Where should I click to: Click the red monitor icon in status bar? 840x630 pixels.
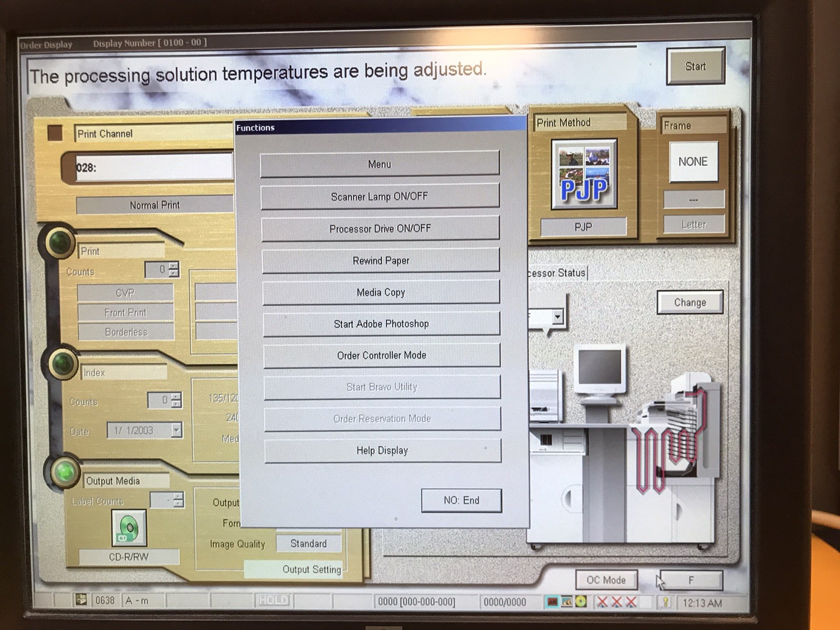pyautogui.click(x=552, y=602)
